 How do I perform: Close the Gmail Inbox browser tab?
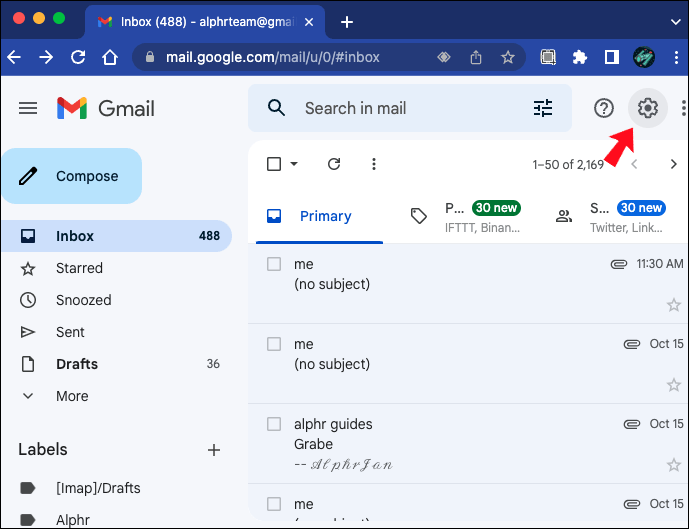(309, 22)
